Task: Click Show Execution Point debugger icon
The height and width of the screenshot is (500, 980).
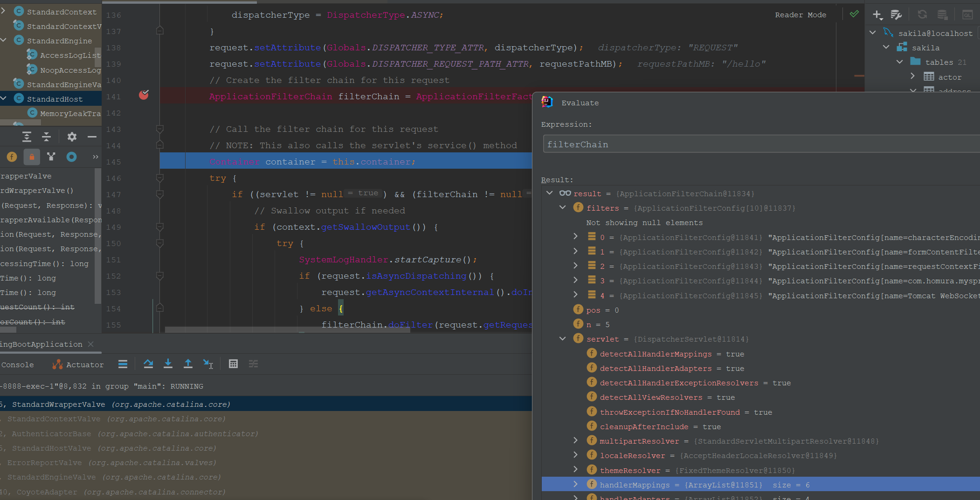Action: click(123, 364)
